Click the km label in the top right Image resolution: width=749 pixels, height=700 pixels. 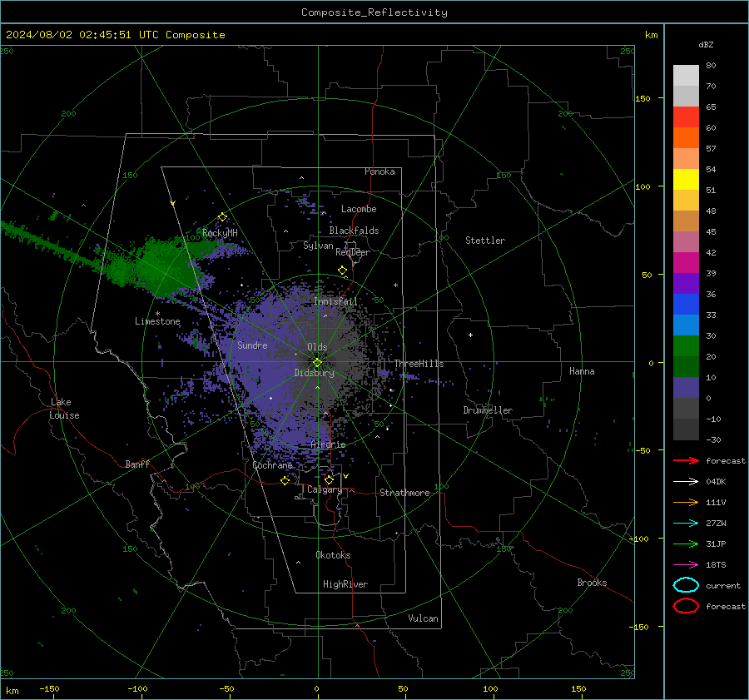coord(651,35)
